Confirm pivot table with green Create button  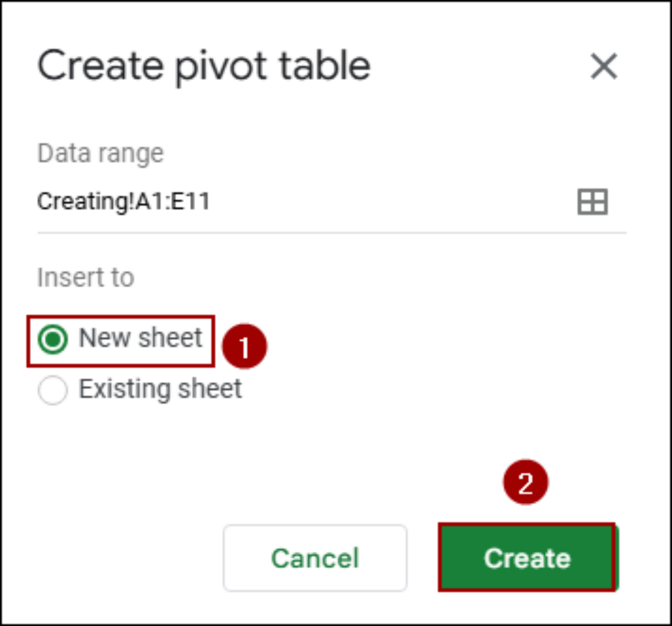(x=527, y=558)
